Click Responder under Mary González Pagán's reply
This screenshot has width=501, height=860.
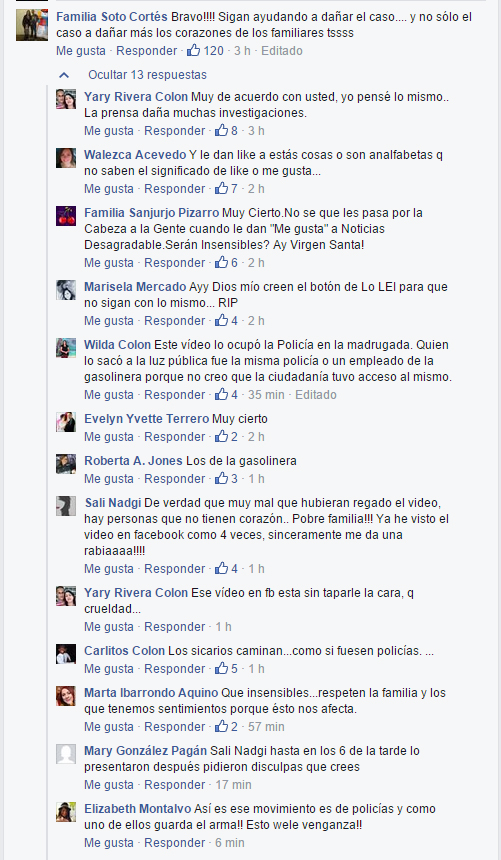tap(174, 784)
